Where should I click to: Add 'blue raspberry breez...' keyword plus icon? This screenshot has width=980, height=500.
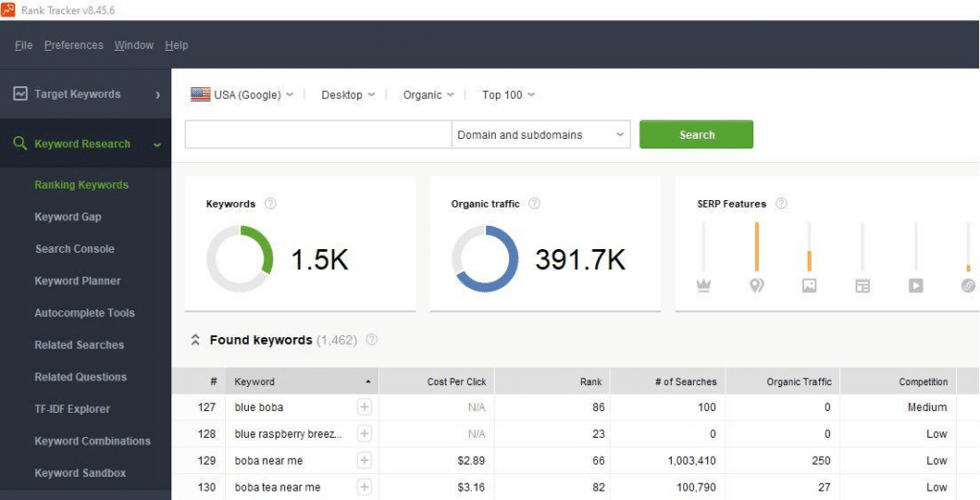(365, 434)
